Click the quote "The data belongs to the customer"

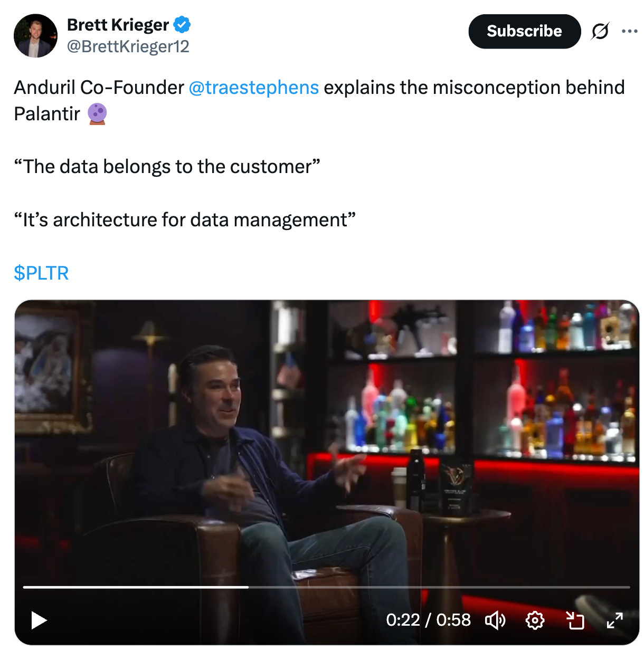coord(167,167)
